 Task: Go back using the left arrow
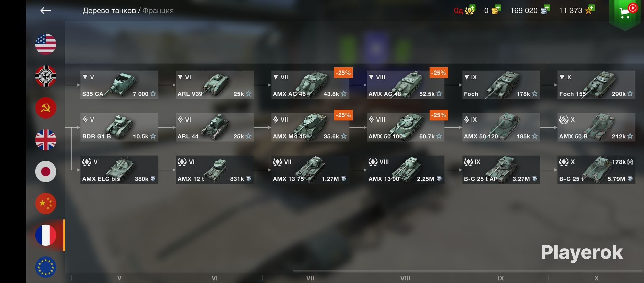[x=45, y=11]
